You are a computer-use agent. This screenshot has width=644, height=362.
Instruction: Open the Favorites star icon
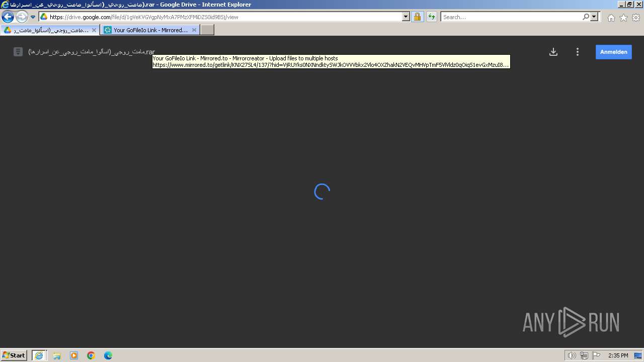[x=623, y=18]
